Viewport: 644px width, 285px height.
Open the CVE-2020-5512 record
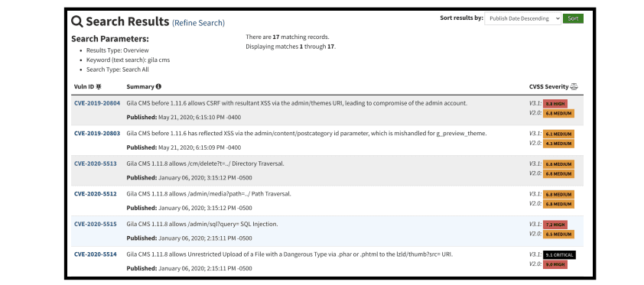(x=96, y=193)
